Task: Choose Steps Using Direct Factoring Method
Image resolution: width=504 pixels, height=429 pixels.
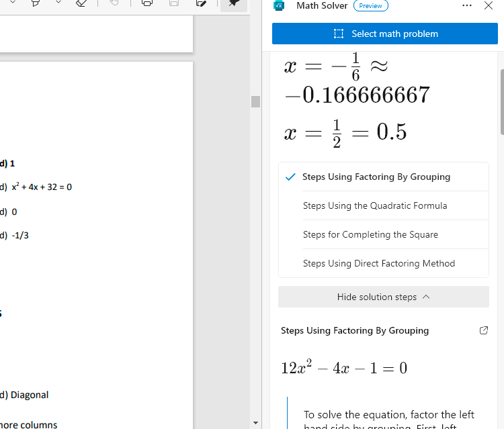Action: point(384,263)
